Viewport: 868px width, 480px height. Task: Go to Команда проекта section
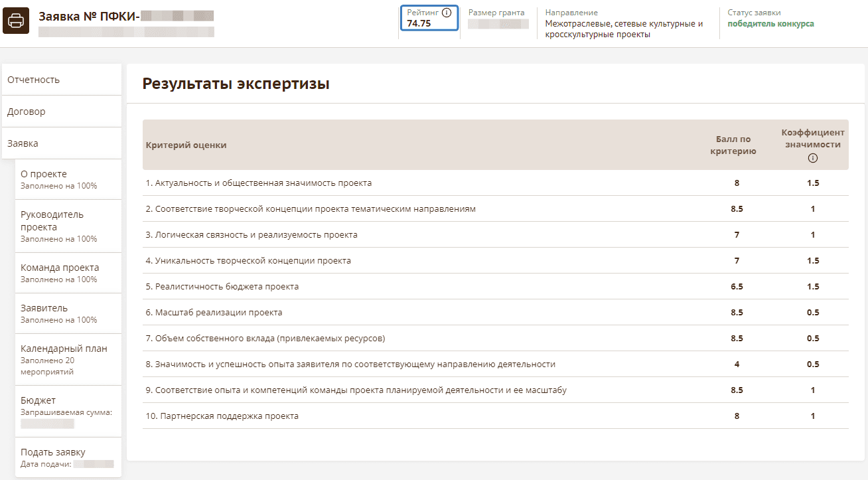[68, 273]
